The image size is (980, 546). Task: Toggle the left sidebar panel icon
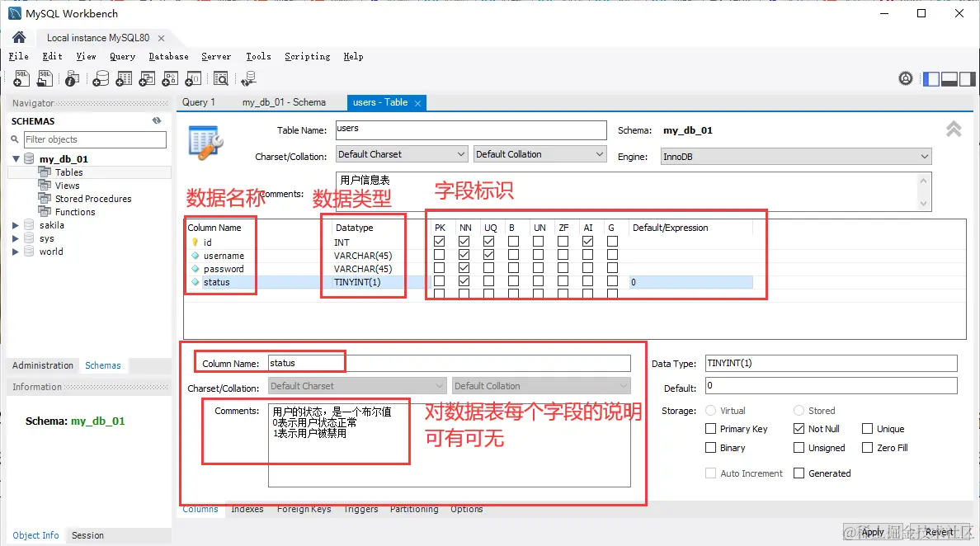pos(931,78)
